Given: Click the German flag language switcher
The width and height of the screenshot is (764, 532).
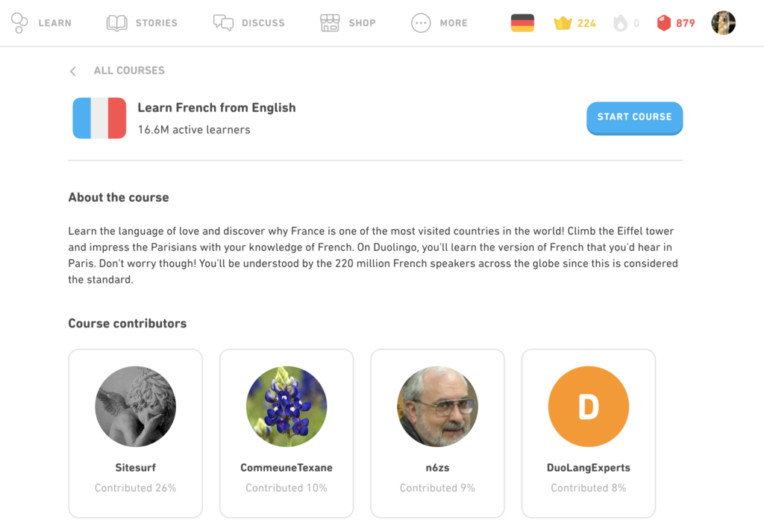Looking at the screenshot, I should (522, 23).
